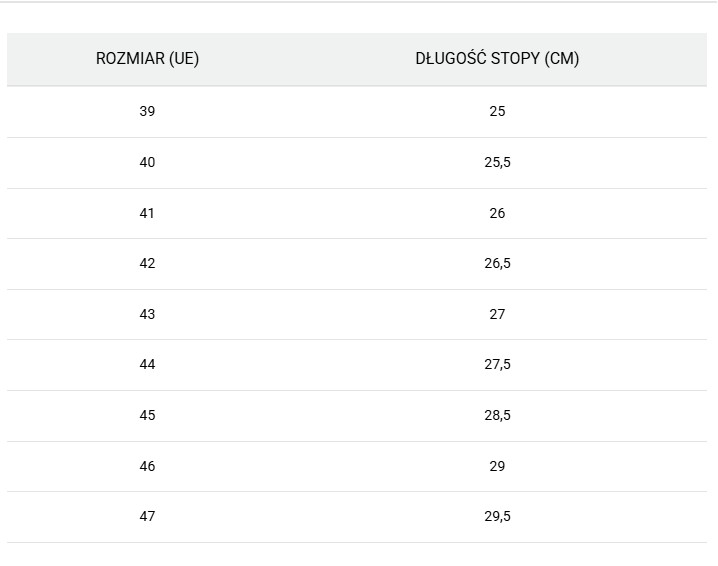Click the foot length cell for size 39

pos(497,111)
